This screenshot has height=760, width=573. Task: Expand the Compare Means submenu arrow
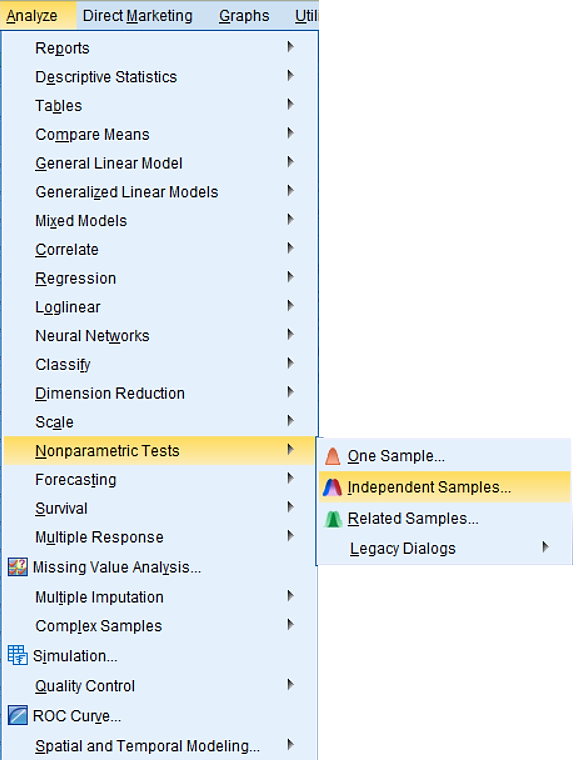tap(290, 133)
